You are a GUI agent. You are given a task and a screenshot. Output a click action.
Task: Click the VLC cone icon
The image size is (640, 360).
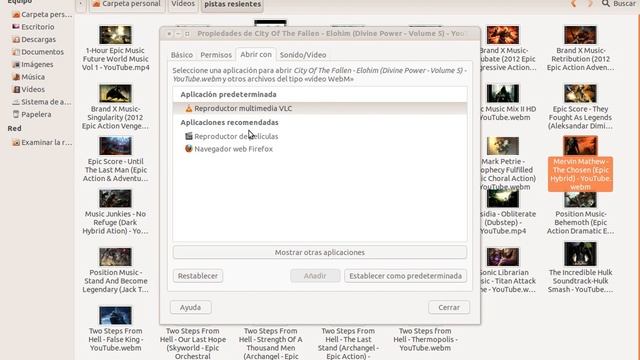coord(189,109)
